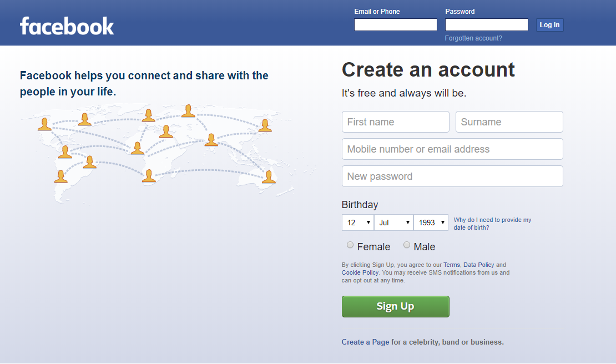This screenshot has width=616, height=364.
Task: Click into the Surname field
Action: (x=509, y=122)
